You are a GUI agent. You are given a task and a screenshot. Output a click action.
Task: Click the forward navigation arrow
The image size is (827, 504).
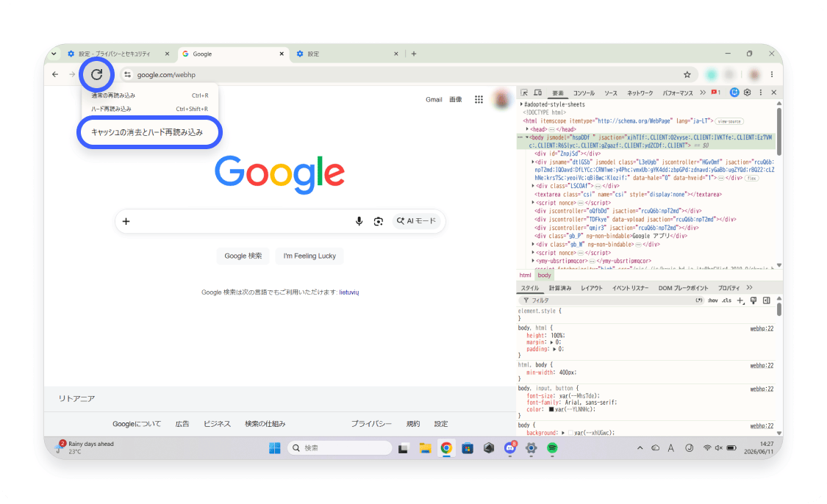pos(72,74)
